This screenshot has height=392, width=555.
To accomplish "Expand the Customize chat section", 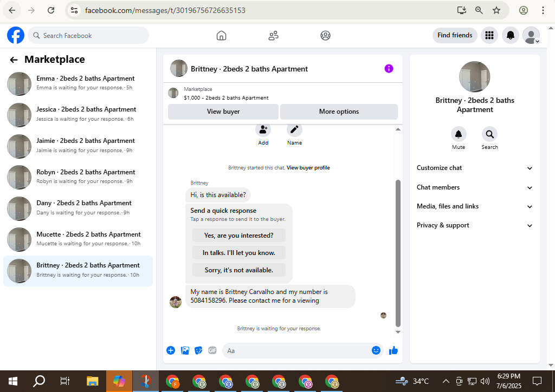I will point(475,168).
